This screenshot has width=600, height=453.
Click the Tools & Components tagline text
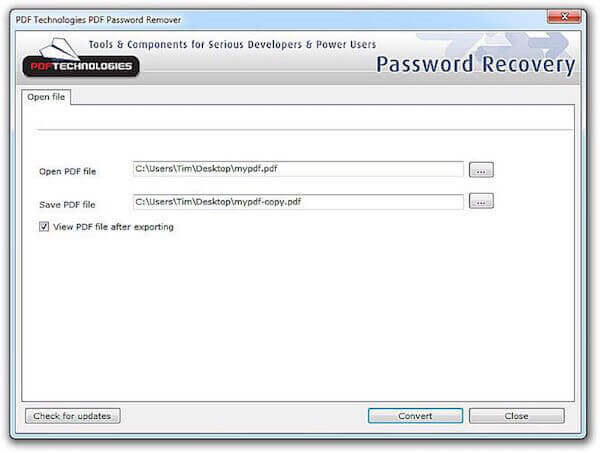tap(232, 44)
